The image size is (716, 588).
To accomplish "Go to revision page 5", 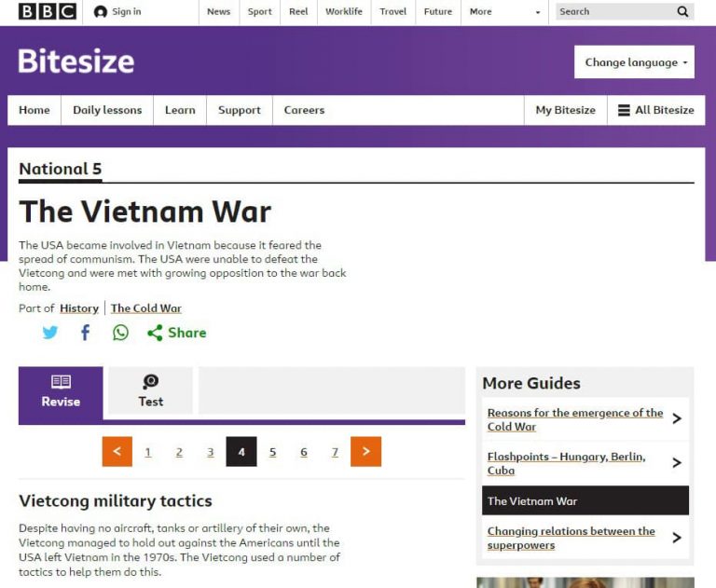I will point(272,452).
